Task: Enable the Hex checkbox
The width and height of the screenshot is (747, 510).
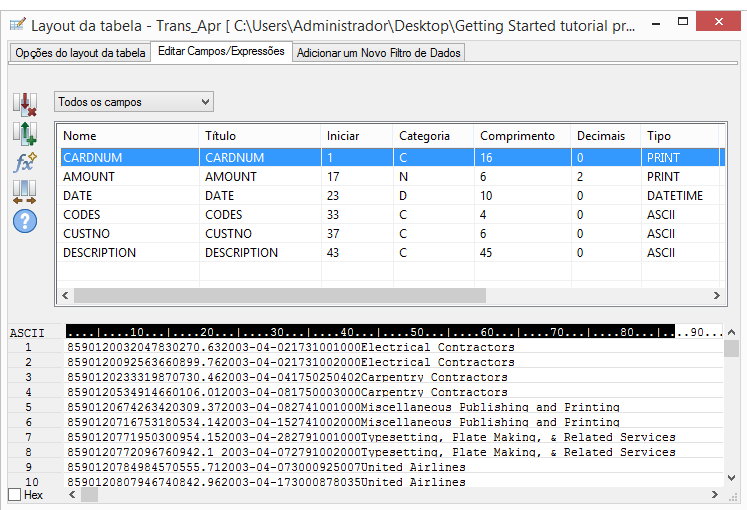Action: coord(15,494)
